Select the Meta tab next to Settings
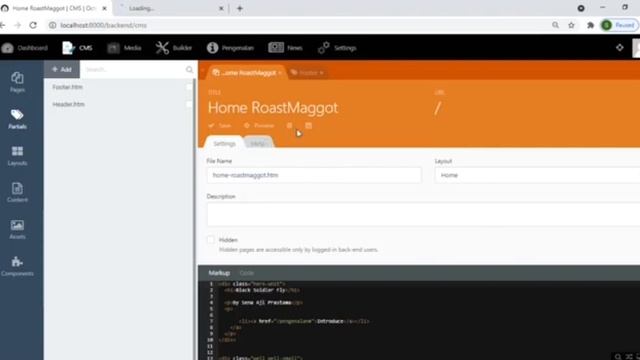Viewport: 640px width, 360px height. (258, 144)
